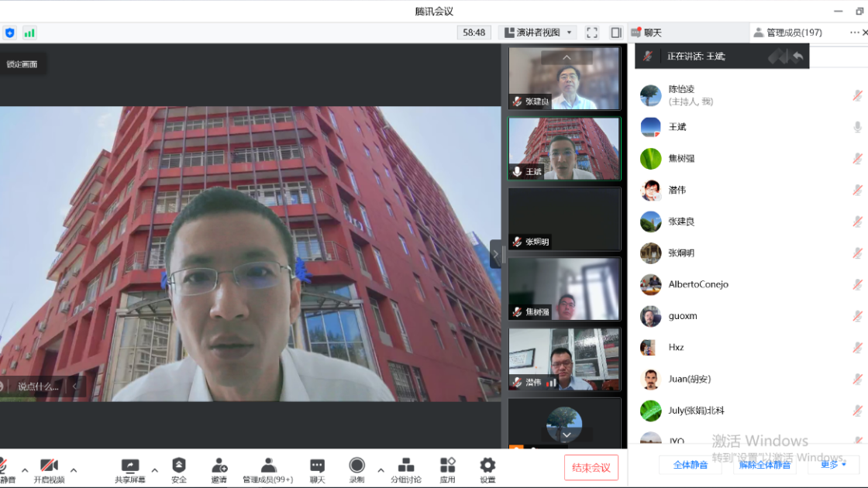Click the 共享屏幕 share screen icon
This screenshot has width=868, height=488.
130,466
